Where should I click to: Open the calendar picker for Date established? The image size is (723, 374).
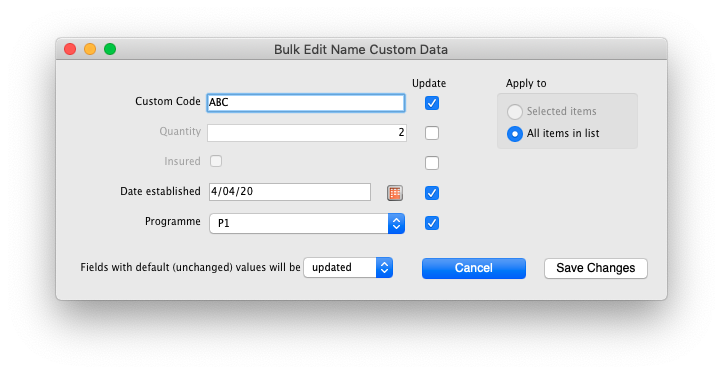click(394, 193)
